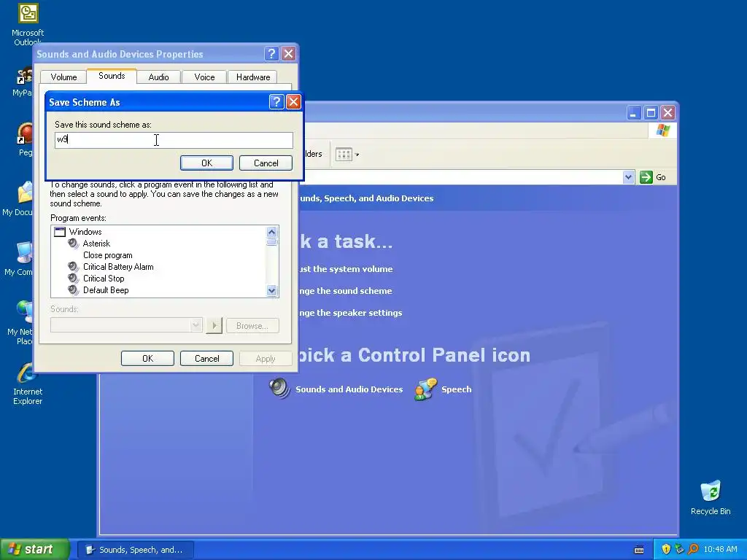Switch to the Voice tab
This screenshot has width=747, height=560.
point(204,77)
